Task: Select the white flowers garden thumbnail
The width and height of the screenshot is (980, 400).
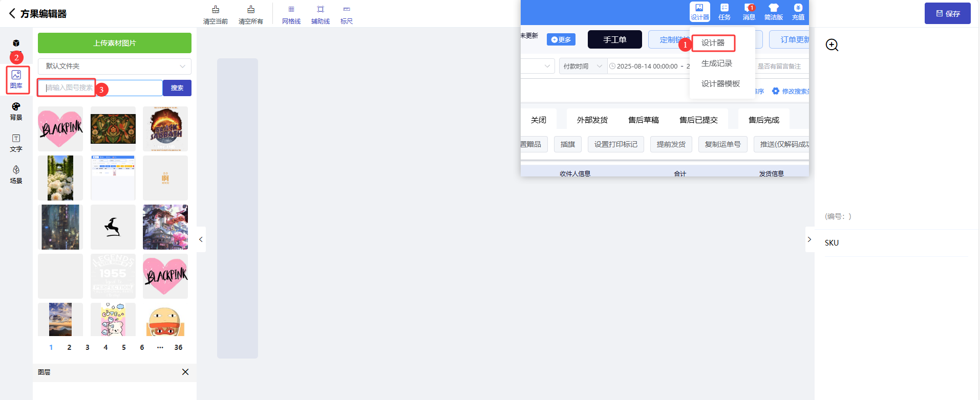Action: pos(60,178)
